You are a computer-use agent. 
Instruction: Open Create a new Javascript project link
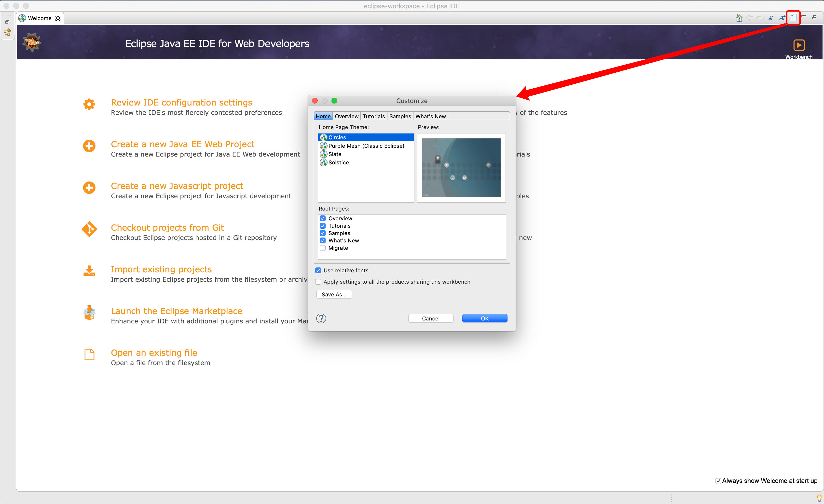tap(177, 186)
